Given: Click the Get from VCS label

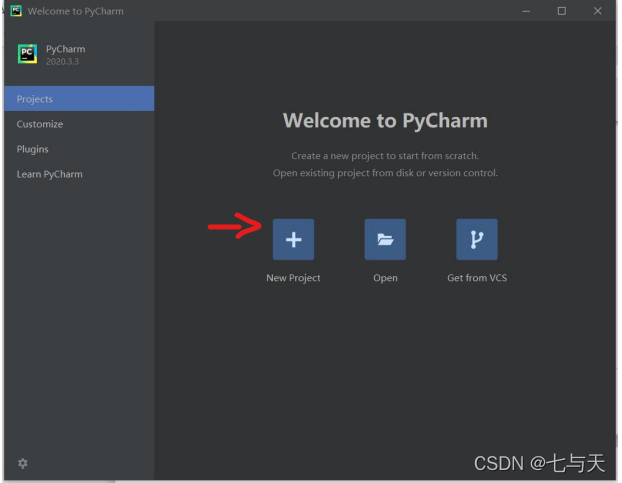Looking at the screenshot, I should (477, 278).
